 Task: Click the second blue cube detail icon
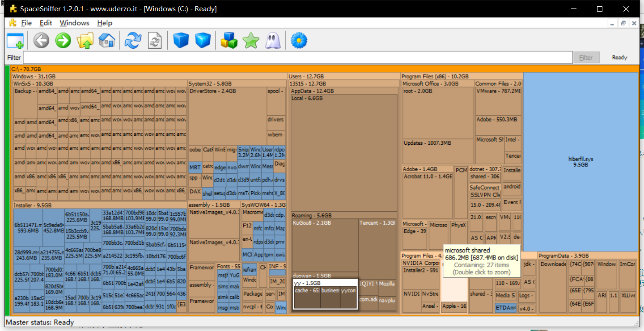click(x=203, y=41)
